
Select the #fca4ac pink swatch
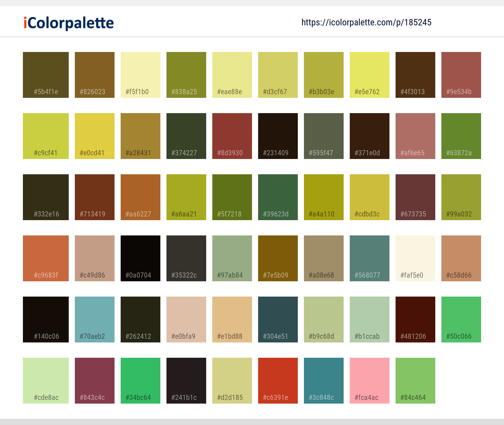(x=370, y=381)
